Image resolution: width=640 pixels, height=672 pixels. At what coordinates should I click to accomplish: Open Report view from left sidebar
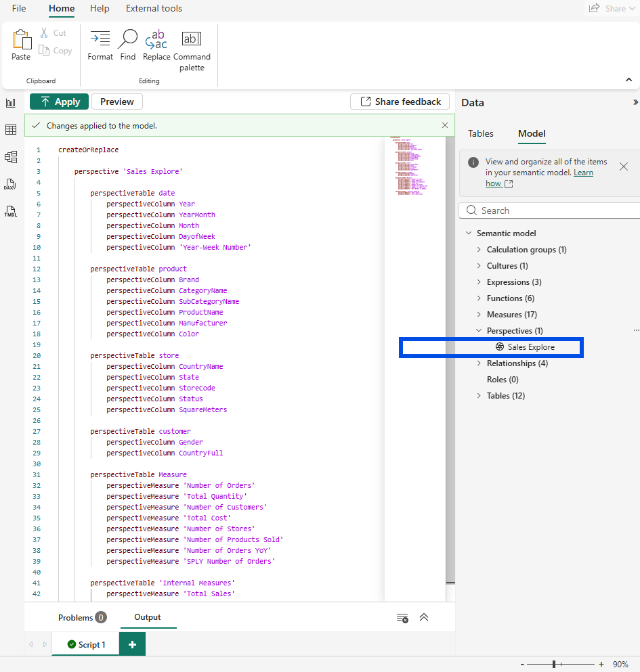(11, 103)
